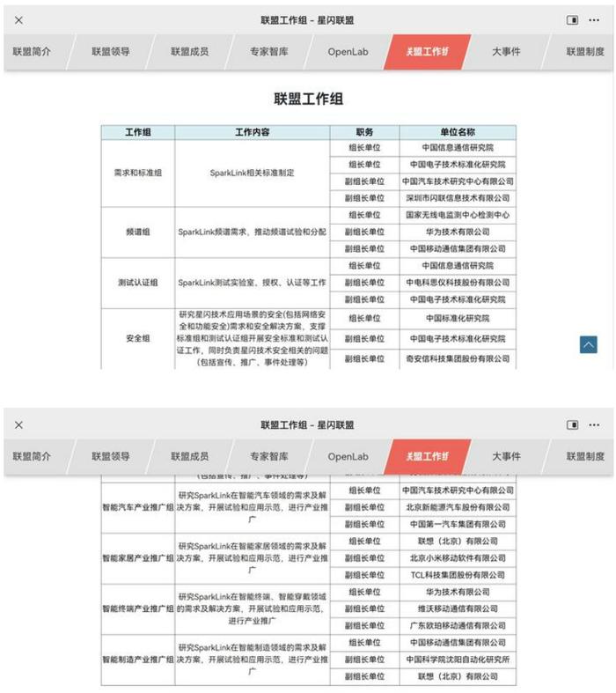Viewport: 616px width, 693px height.
Task: Click the SparkLink频谱需求 description cell
Action: point(253,232)
